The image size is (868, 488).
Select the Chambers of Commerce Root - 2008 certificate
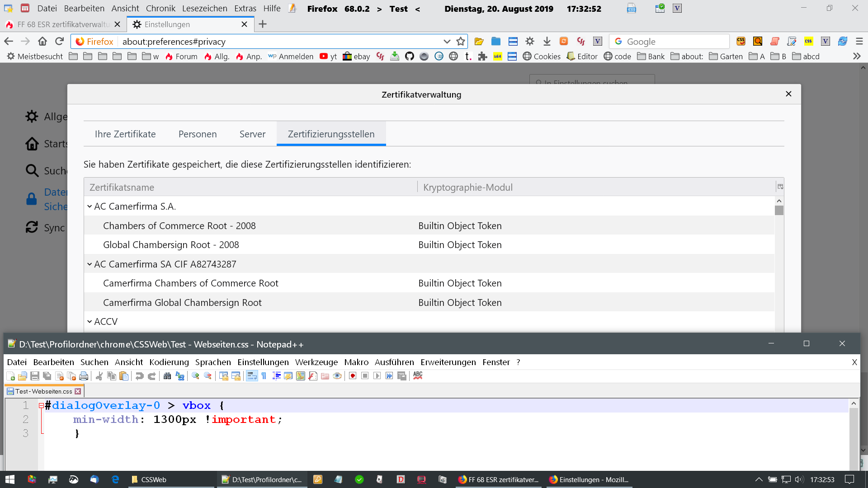(179, 226)
